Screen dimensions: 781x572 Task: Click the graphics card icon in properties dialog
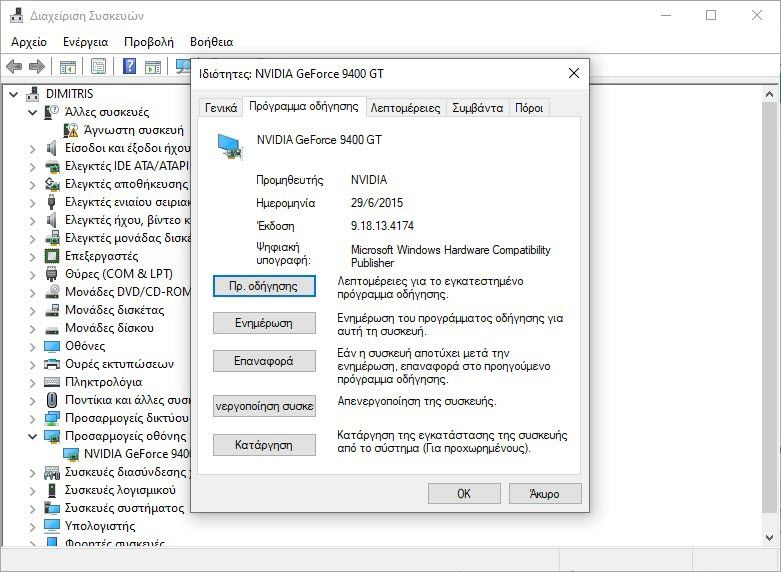[230, 146]
